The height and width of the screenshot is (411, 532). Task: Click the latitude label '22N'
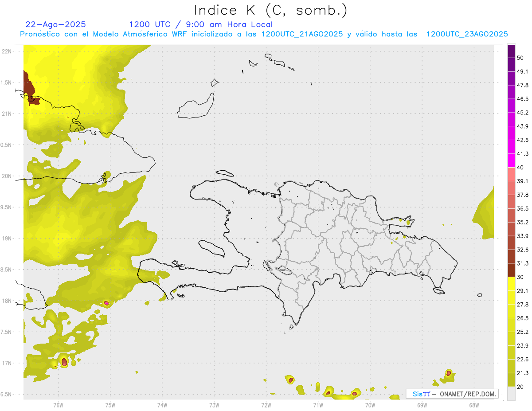click(x=7, y=51)
